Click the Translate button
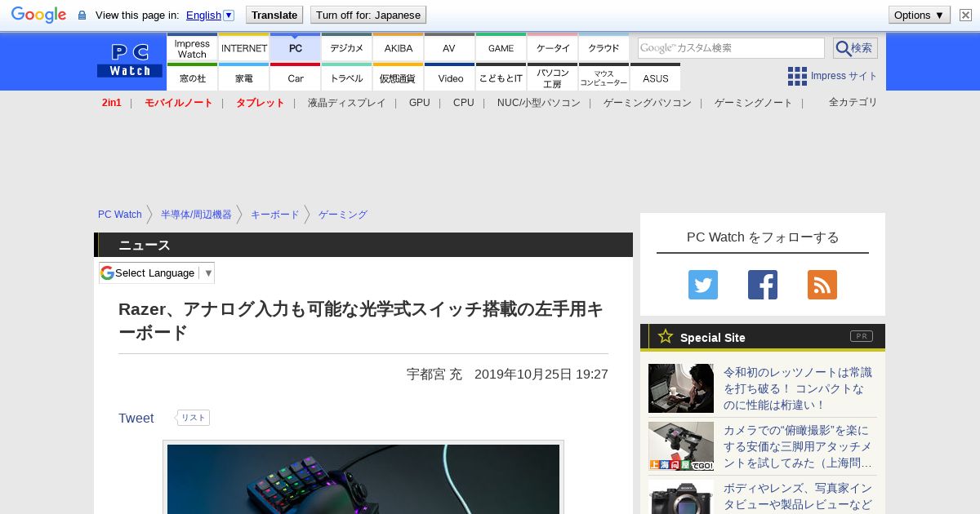 pos(274,15)
